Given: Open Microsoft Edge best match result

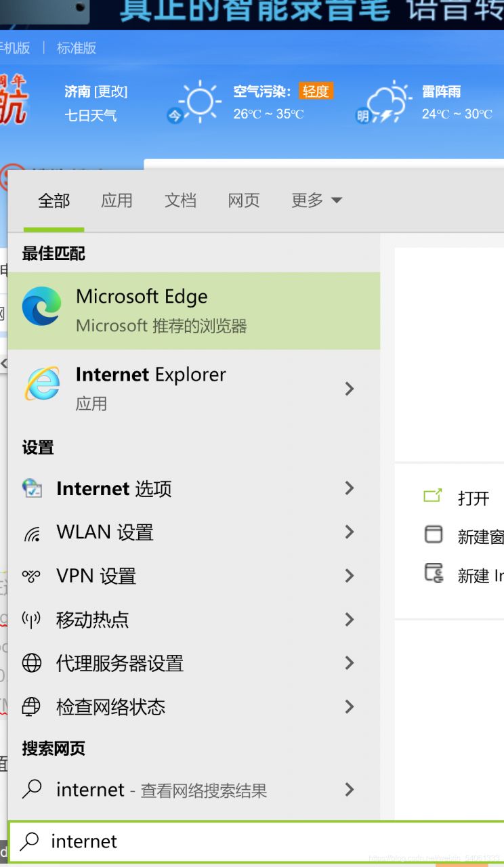Looking at the screenshot, I should [x=194, y=311].
